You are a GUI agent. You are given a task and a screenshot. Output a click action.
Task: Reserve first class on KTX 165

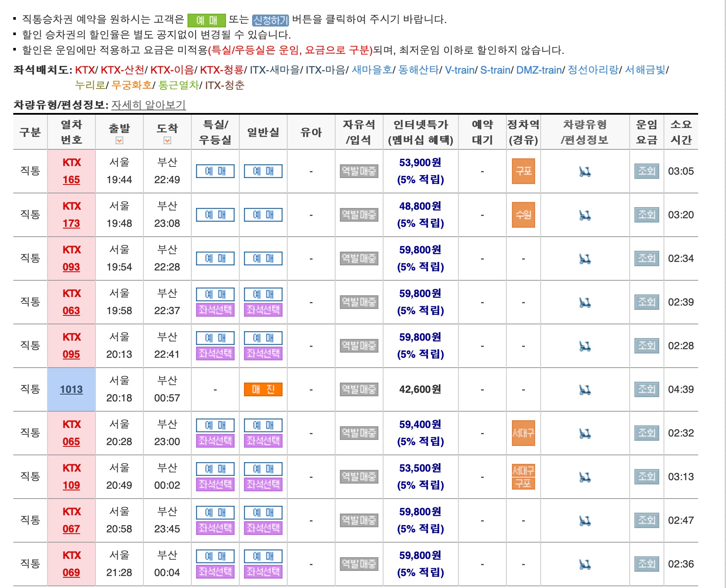[x=215, y=171]
